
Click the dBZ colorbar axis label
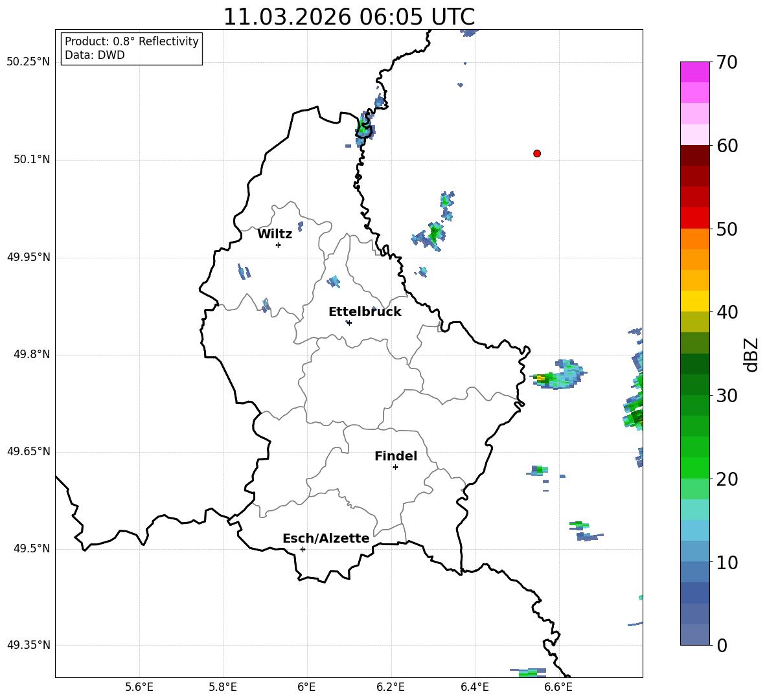(751, 354)
